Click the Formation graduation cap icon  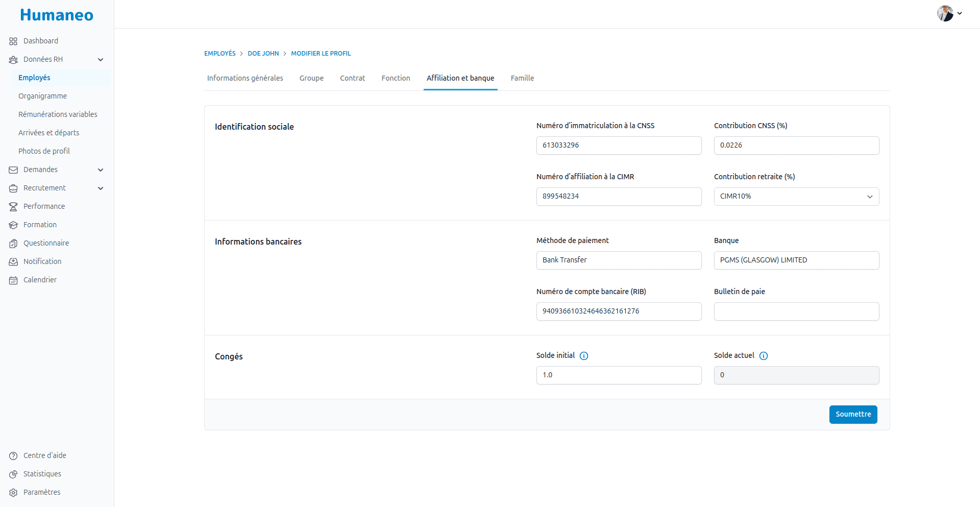[x=13, y=225]
